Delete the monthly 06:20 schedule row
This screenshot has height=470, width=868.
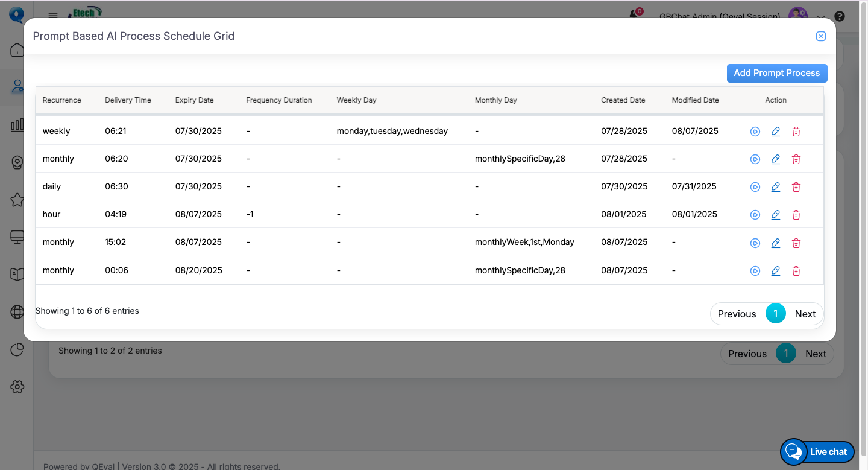tap(796, 159)
